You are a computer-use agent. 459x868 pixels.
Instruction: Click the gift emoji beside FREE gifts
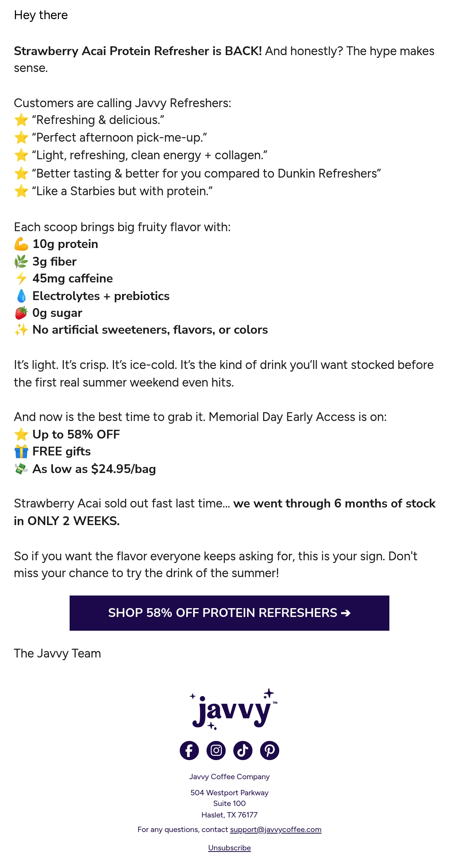tap(21, 451)
